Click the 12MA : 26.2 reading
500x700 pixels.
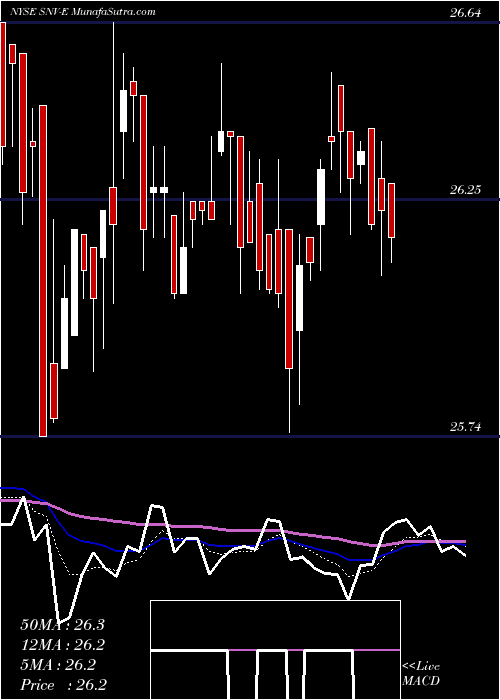tap(63, 645)
